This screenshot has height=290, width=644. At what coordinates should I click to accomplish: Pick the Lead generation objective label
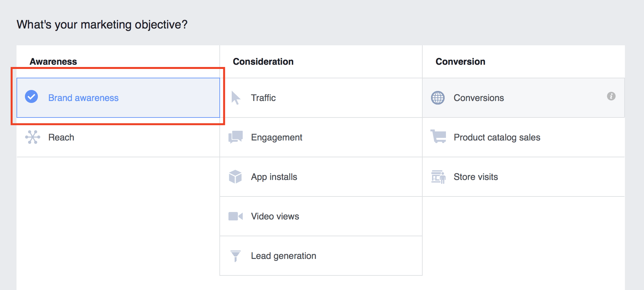283,256
